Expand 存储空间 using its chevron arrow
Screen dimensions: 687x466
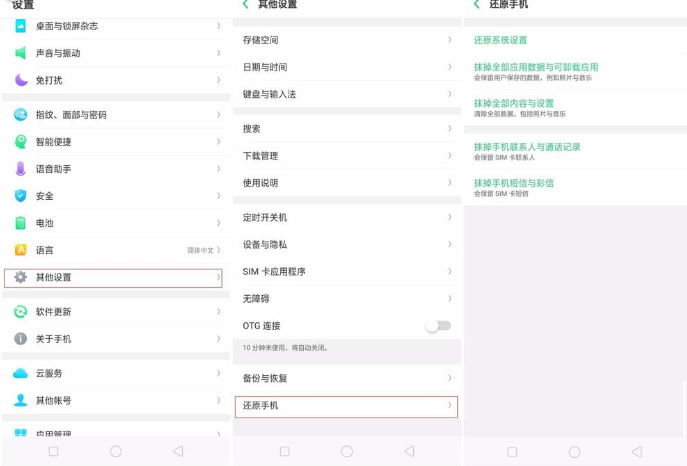[450, 40]
